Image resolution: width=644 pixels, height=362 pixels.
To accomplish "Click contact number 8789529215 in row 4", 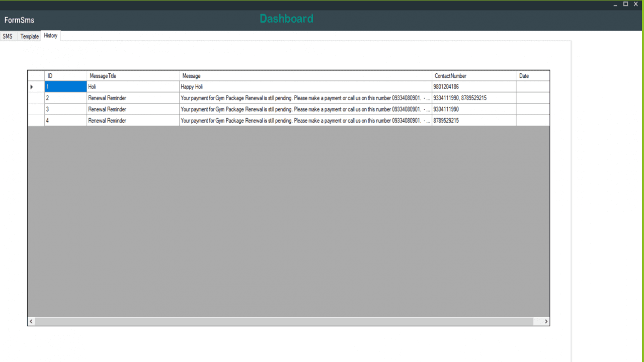I will click(474, 121).
